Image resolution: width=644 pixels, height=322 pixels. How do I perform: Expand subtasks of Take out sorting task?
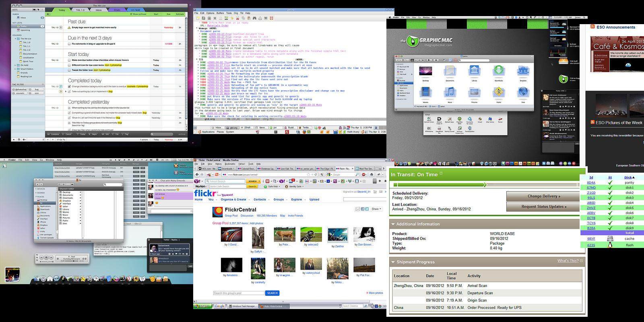click(x=66, y=91)
